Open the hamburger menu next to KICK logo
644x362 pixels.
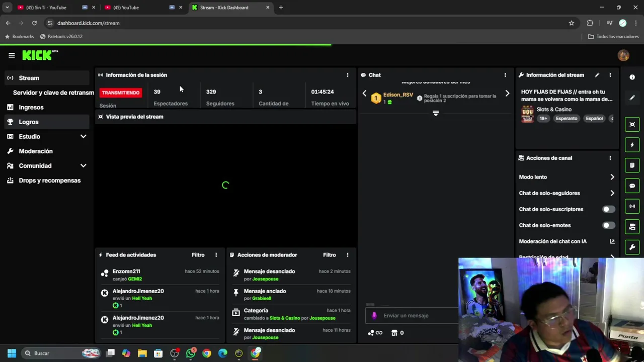12,55
